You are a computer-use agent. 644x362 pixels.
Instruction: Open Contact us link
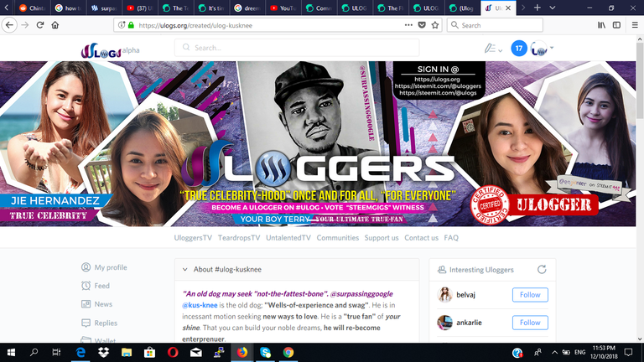422,238
